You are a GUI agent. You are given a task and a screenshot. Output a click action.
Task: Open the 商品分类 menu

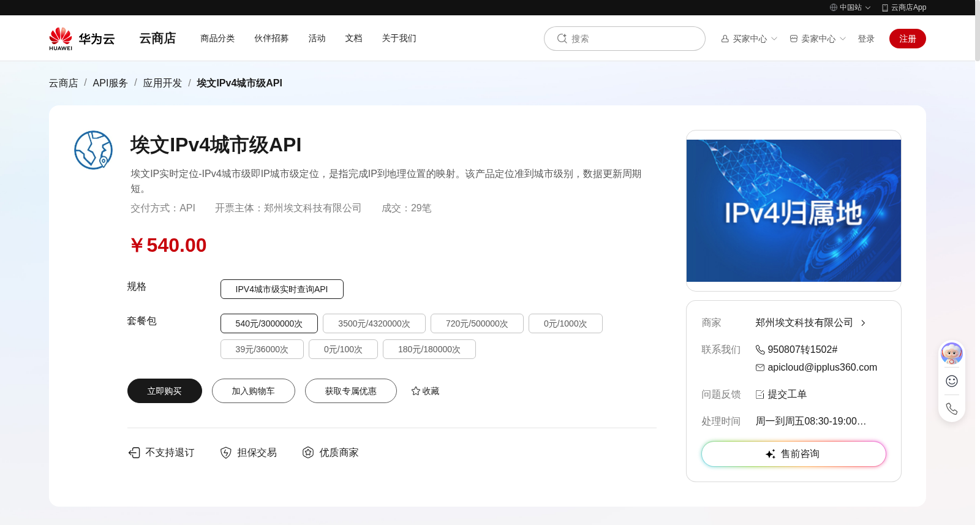click(217, 38)
